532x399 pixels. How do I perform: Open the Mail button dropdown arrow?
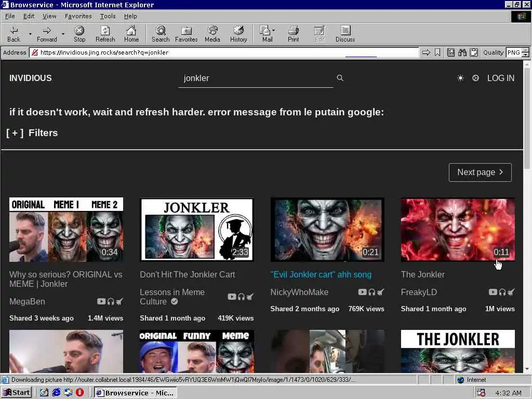click(273, 31)
